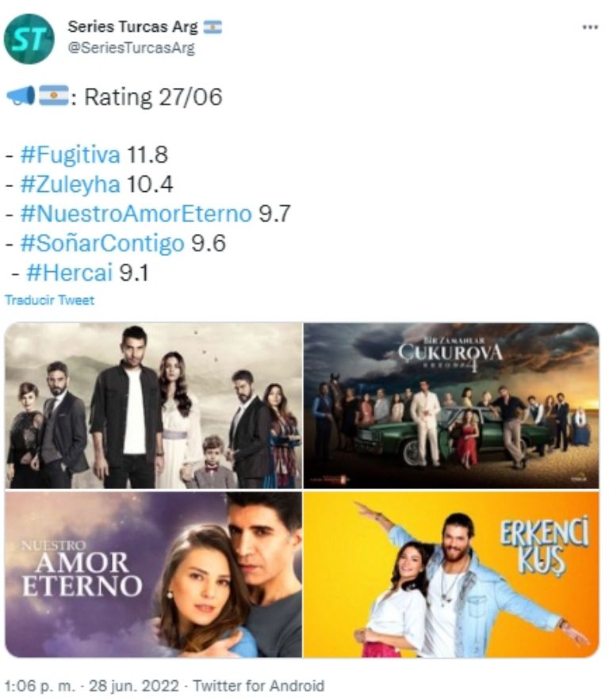Click the Rating 27/06 tweet text

pos(153,97)
